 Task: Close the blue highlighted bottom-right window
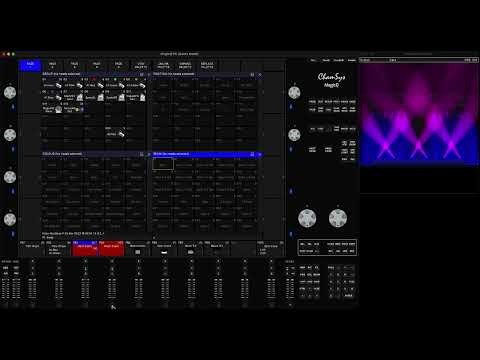point(260,154)
